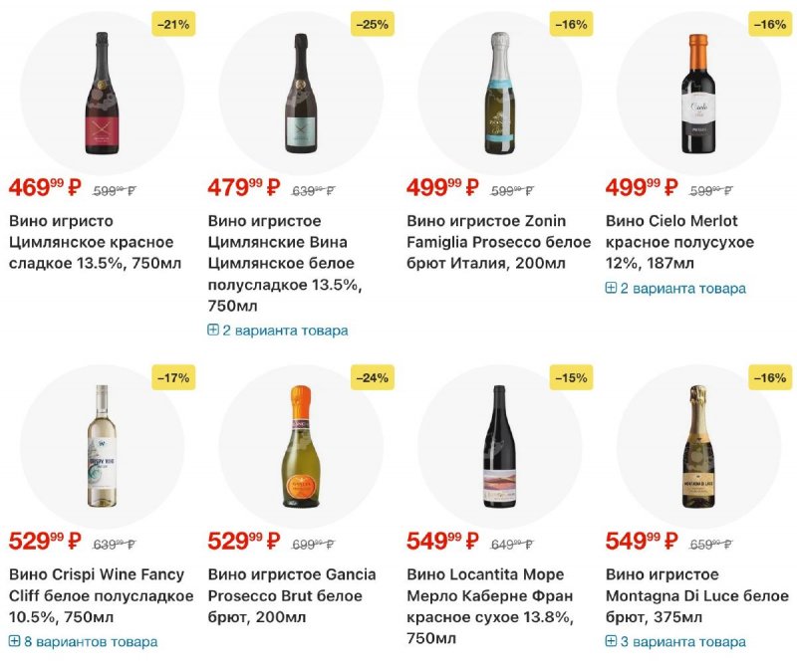Expand 2 variants for Cielo Merlot
This screenshot has height=672, width=797.
click(675, 289)
